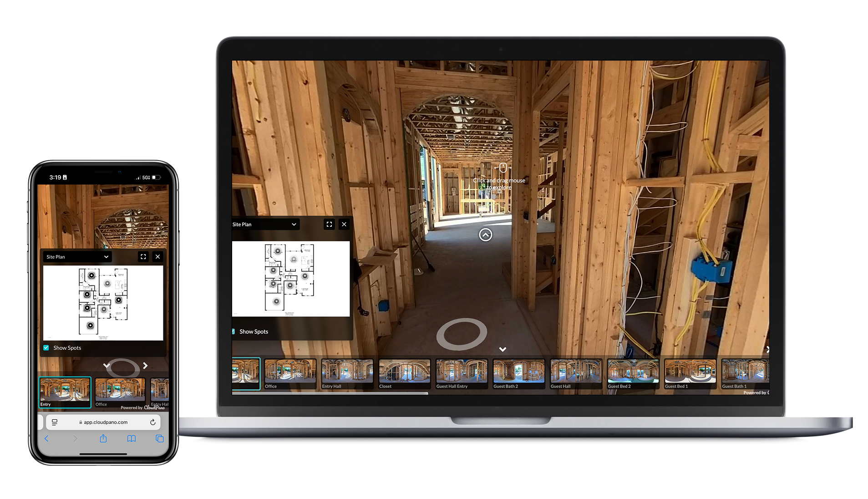Toggle the Show Spots checkbox on the laptop
Viewport: 868px width, 499px height.
(x=234, y=331)
